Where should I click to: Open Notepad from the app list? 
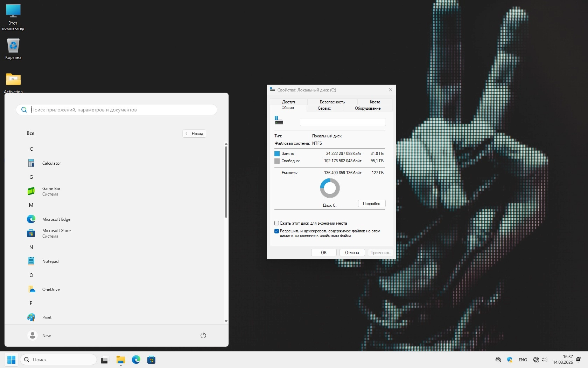point(50,261)
